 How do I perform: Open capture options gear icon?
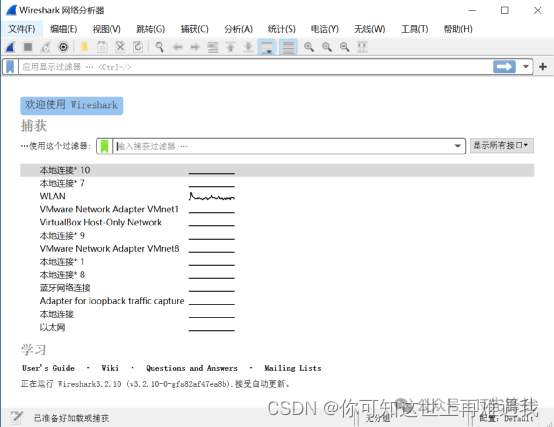63,47
